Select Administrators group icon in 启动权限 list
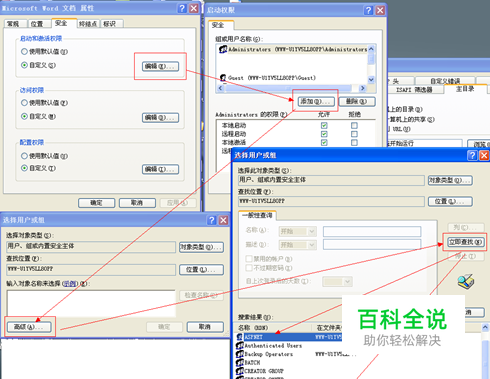Screen dimensions: 490x379 point(223,49)
